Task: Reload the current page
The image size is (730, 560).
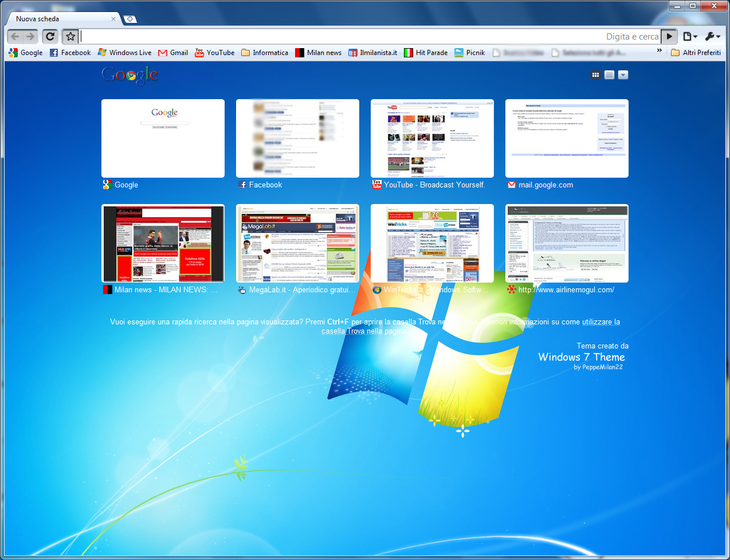Action: pyautogui.click(x=50, y=37)
